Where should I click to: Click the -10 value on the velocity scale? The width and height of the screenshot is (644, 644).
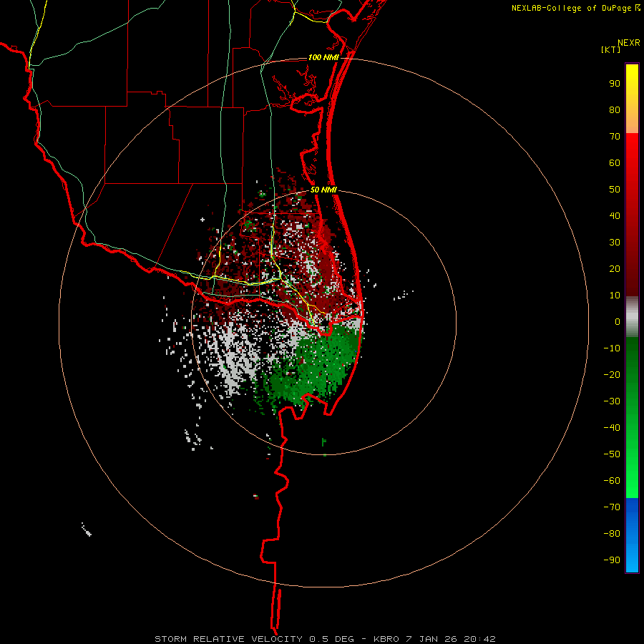[x=612, y=348]
